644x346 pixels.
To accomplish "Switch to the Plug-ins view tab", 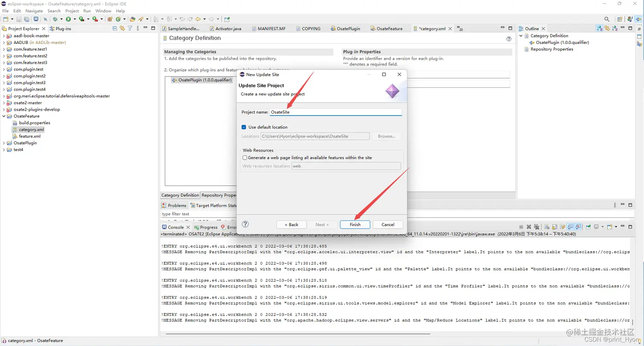I will [60, 29].
